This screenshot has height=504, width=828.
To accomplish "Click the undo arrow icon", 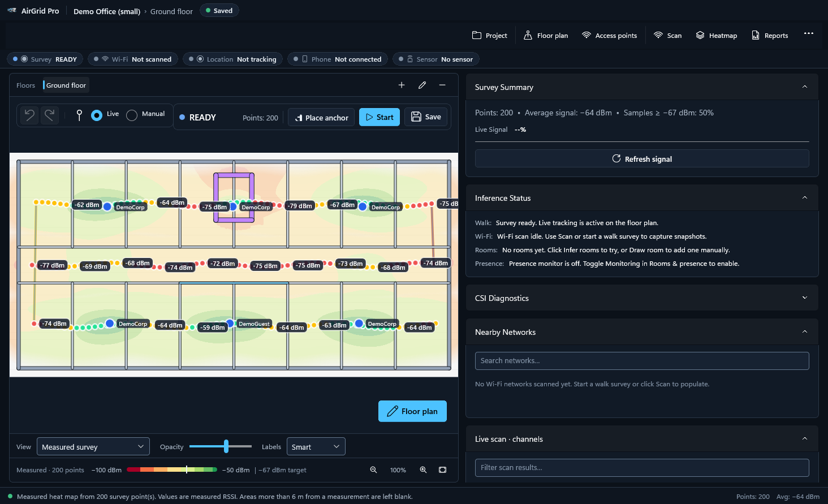I will (x=29, y=115).
